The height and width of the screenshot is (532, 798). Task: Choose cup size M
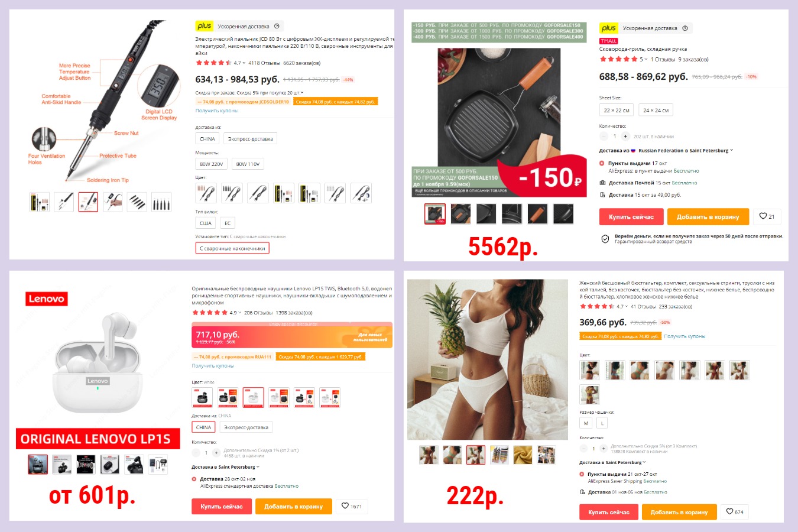point(586,423)
